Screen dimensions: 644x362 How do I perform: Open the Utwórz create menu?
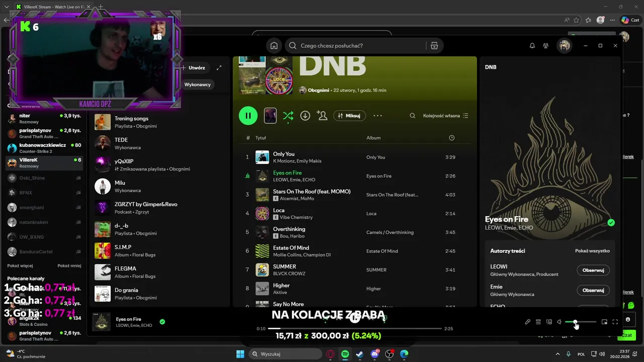(193, 67)
